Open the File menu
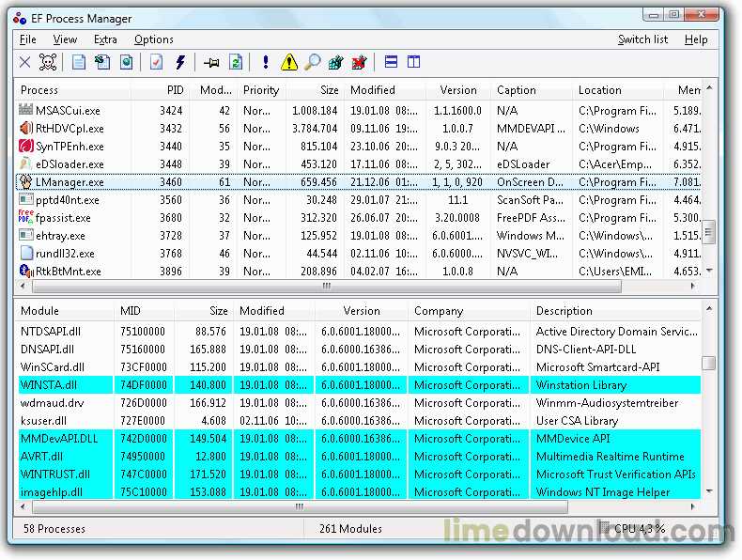 click(x=28, y=39)
